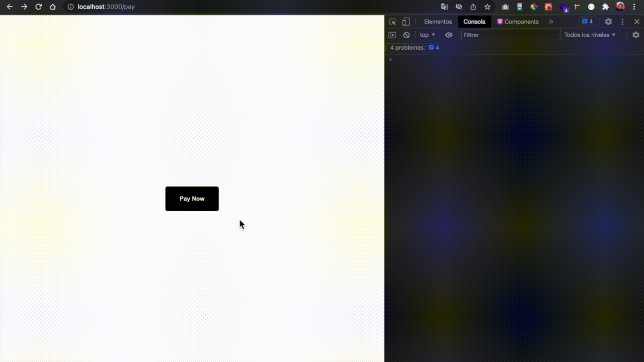The image size is (644, 362).
Task: Open the Todos los niveles dropdown
Action: [x=590, y=35]
